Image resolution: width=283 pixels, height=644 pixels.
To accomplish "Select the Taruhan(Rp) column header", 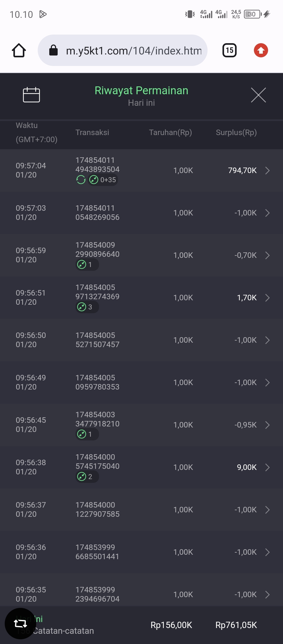I will [170, 132].
